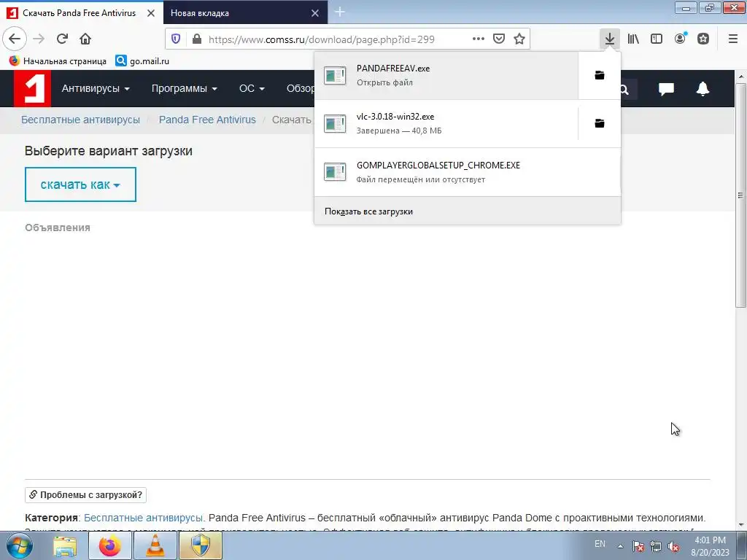The image size is (747, 560).
Task: Open the Library bookmarks and history icon
Action: coord(633,39)
